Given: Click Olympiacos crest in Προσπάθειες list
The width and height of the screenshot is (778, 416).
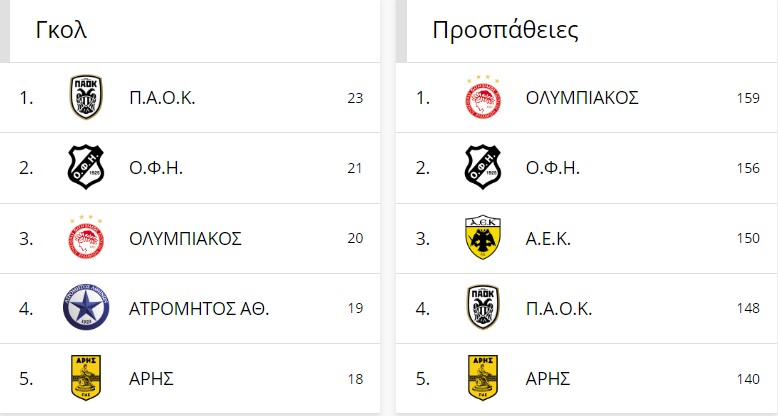Looking at the screenshot, I should (483, 97).
